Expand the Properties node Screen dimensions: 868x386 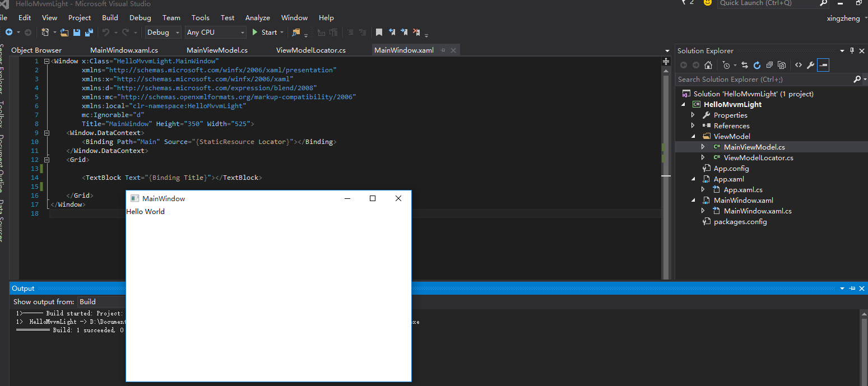coord(693,115)
